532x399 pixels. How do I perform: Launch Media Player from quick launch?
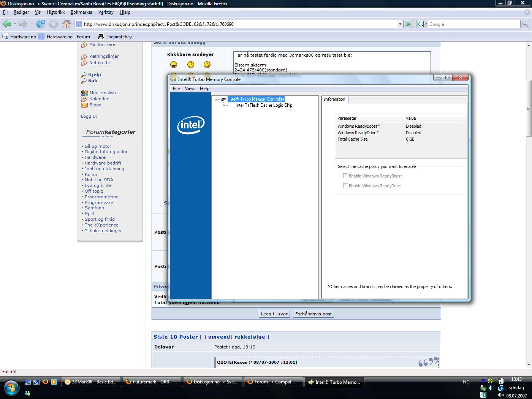pyautogui.click(x=54, y=382)
